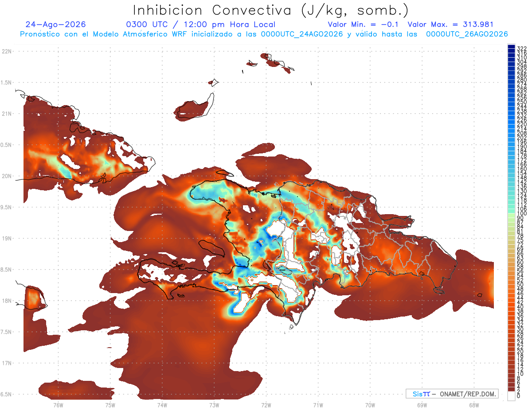The width and height of the screenshot is (532, 411).
Task: Click the 'Valor Max. = 313.981' readout
Action: 450,24
